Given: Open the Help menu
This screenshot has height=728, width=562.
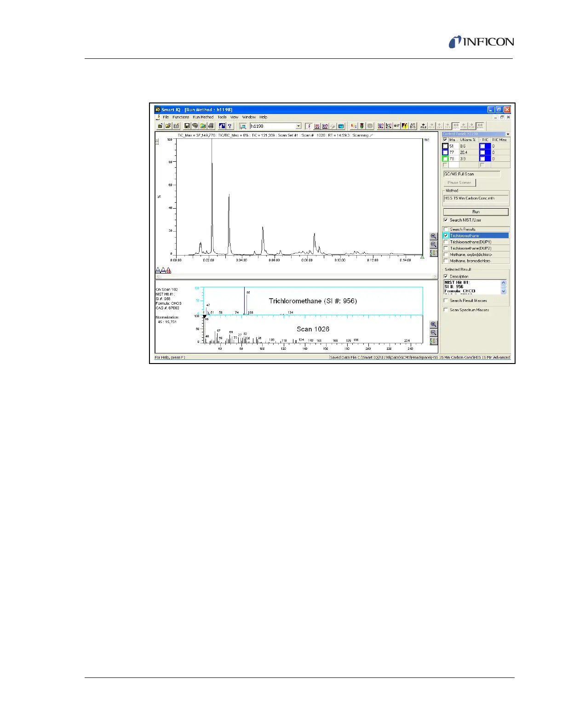Looking at the screenshot, I should 263,117.
